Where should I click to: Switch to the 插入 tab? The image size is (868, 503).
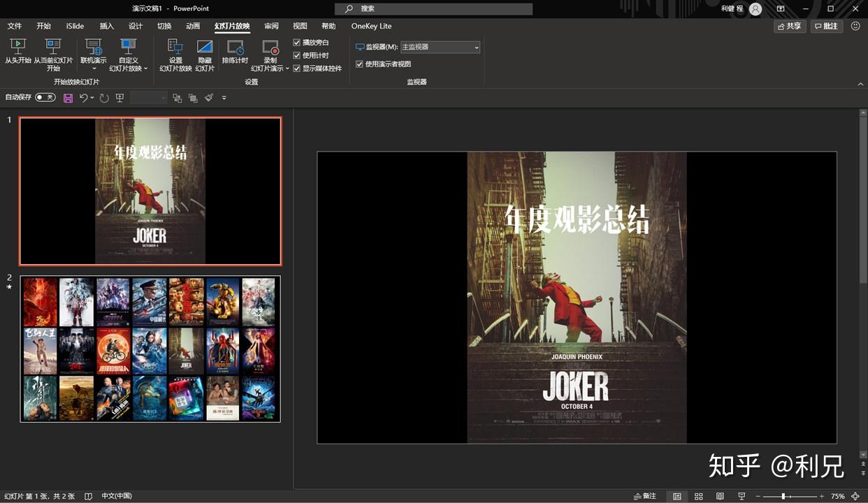(x=106, y=26)
